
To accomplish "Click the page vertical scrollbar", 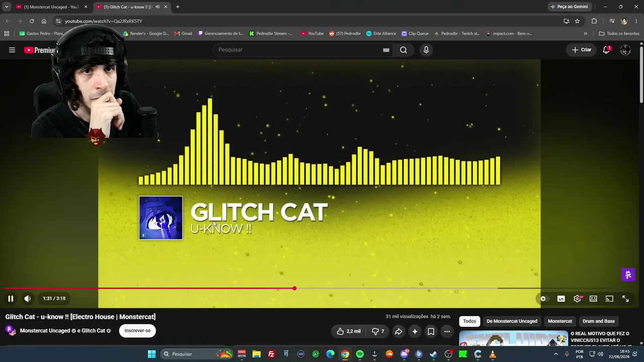I will 641,75.
